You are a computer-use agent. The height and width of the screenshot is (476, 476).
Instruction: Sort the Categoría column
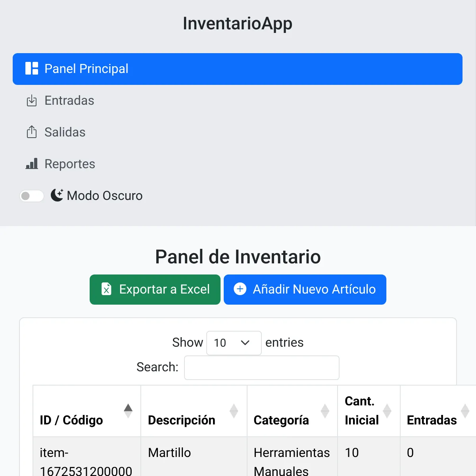point(292,411)
